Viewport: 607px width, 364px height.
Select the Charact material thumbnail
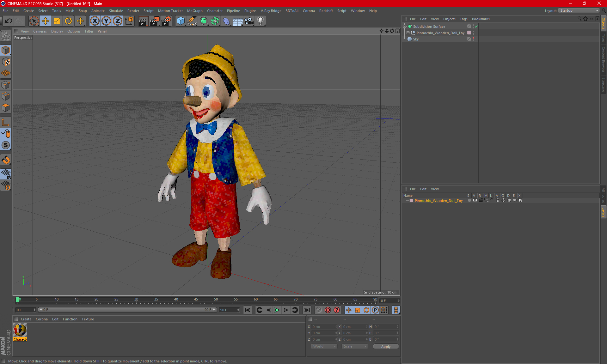(20, 332)
